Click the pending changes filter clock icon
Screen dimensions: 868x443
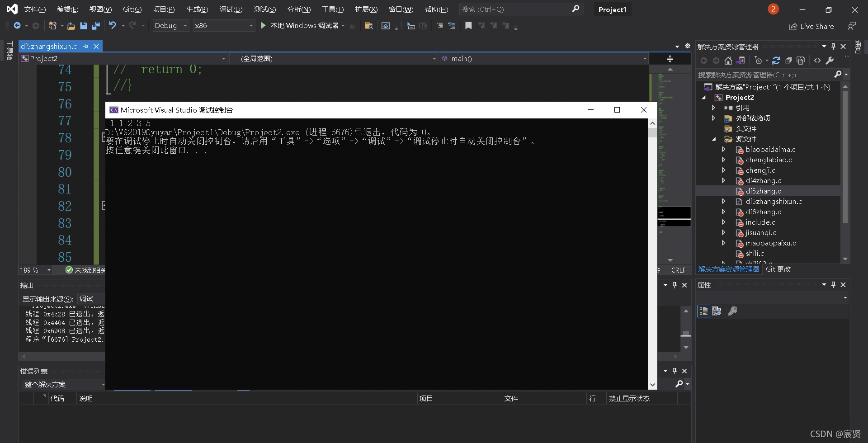pos(759,61)
